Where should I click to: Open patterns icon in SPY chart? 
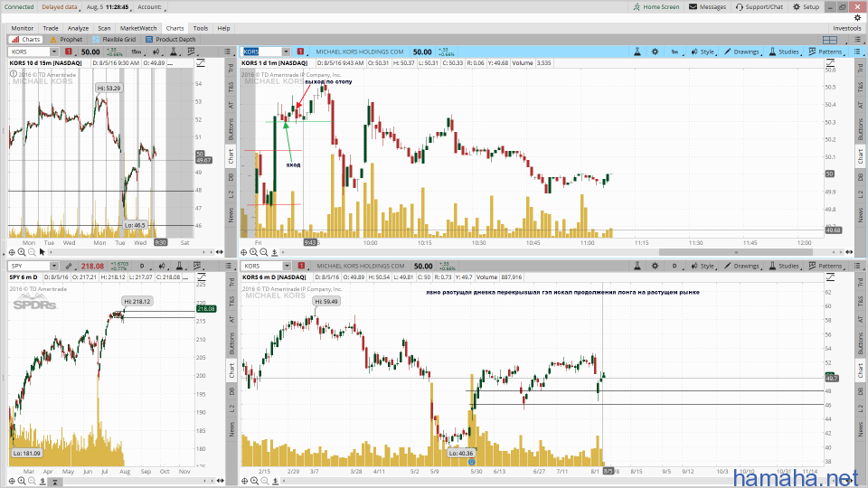coord(197,266)
